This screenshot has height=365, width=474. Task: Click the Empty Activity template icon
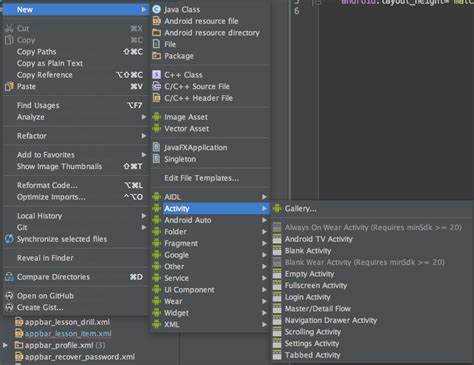277,274
